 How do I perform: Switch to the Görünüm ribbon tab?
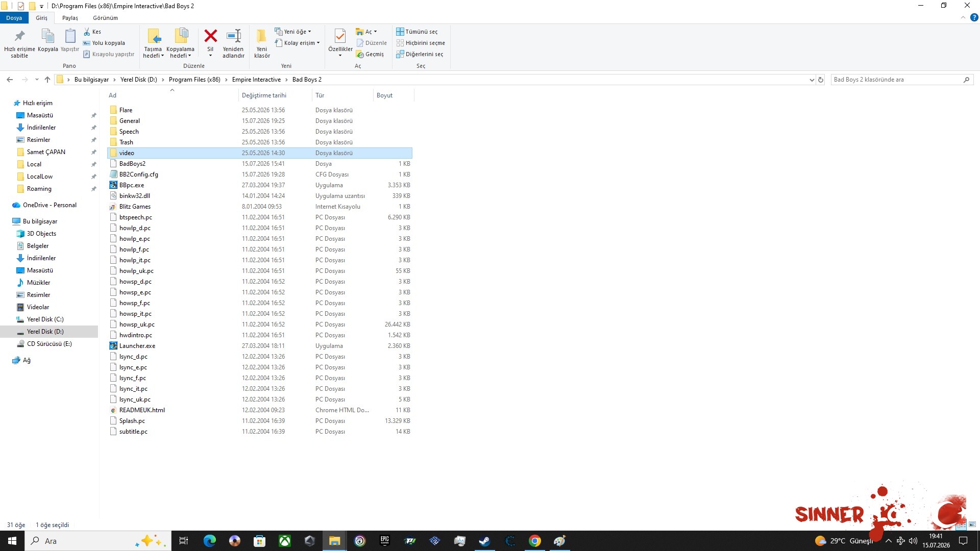[x=105, y=18]
